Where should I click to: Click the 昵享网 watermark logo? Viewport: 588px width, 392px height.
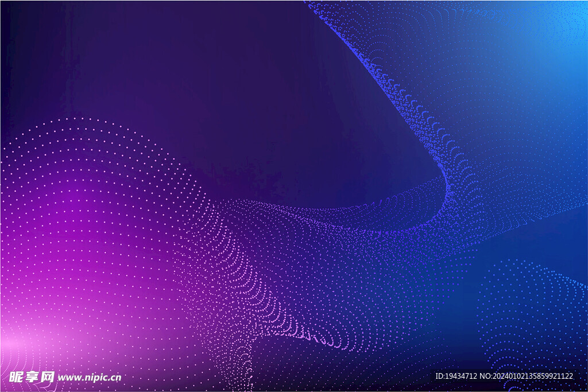click(x=32, y=377)
